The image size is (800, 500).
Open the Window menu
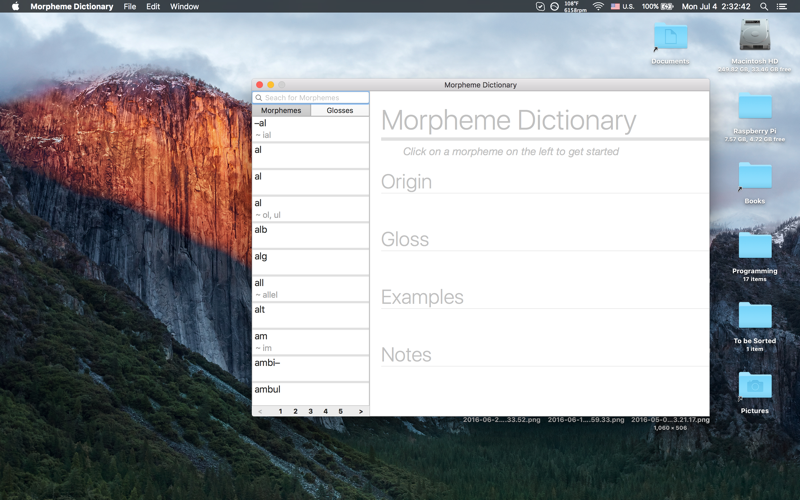[184, 7]
